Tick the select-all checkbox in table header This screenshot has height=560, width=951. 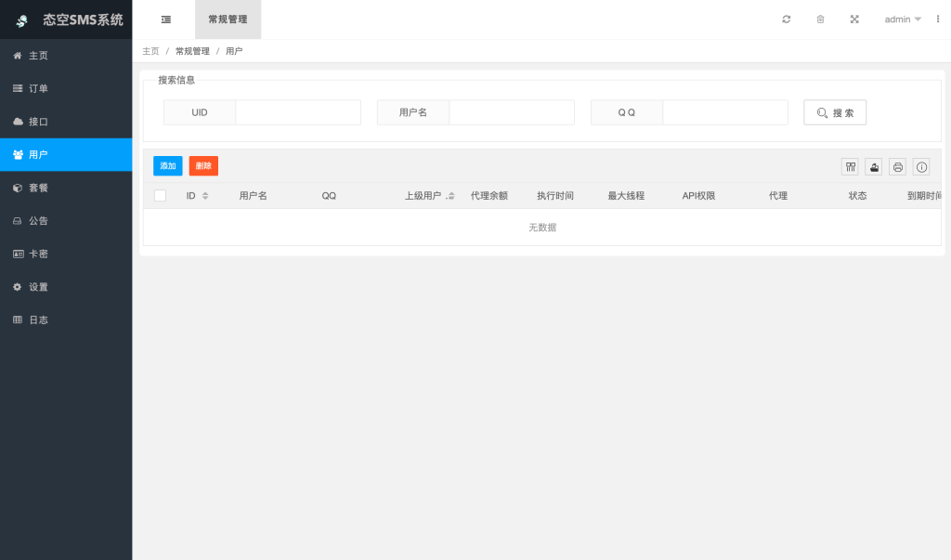pyautogui.click(x=161, y=196)
